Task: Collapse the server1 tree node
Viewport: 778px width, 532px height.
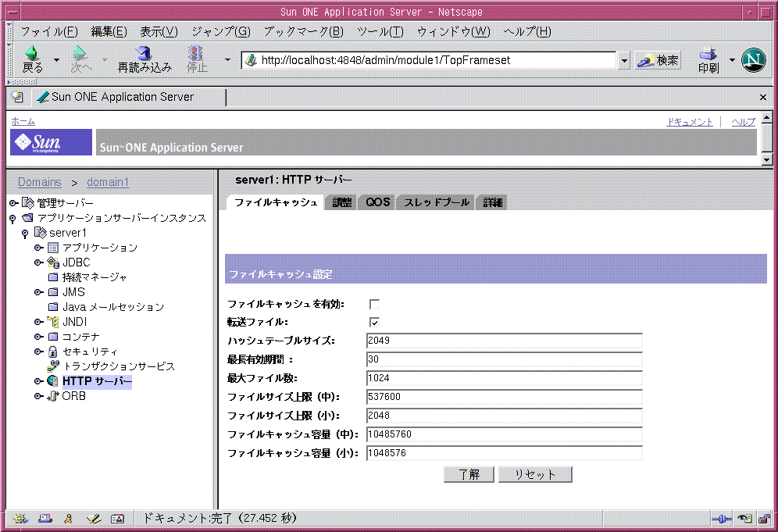Action: pyautogui.click(x=25, y=234)
